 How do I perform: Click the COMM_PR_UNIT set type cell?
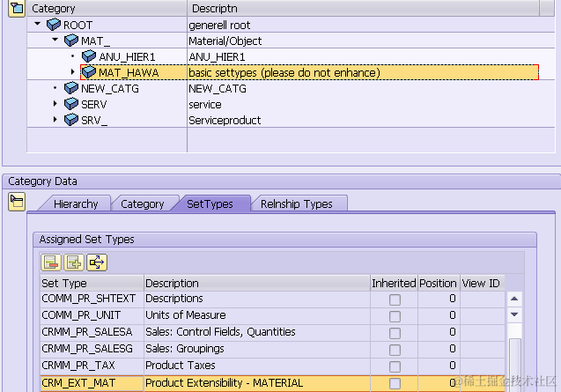[92, 315]
